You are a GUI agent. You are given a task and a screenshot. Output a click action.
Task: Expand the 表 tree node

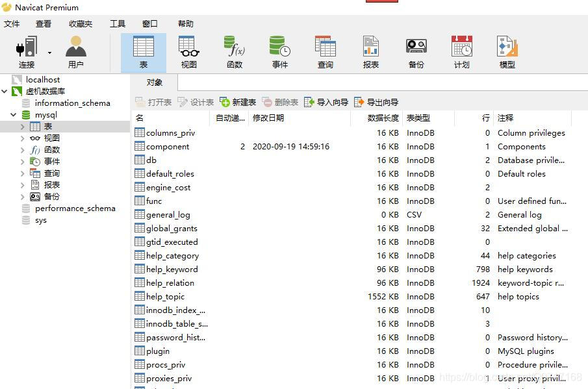[x=23, y=127]
